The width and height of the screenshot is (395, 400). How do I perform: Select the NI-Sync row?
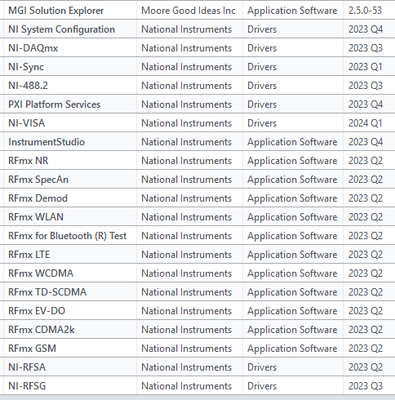pos(197,67)
